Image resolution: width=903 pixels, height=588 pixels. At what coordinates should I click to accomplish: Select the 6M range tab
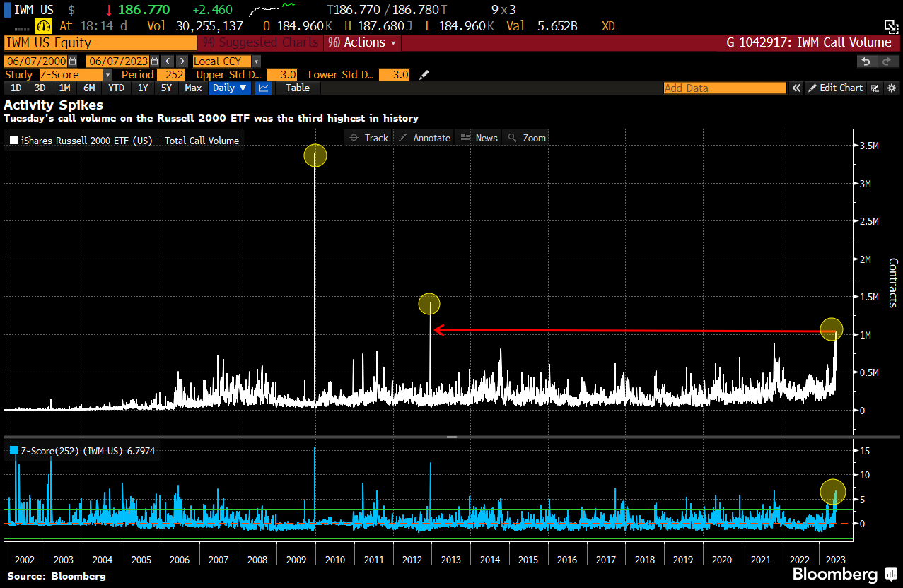tap(89, 88)
